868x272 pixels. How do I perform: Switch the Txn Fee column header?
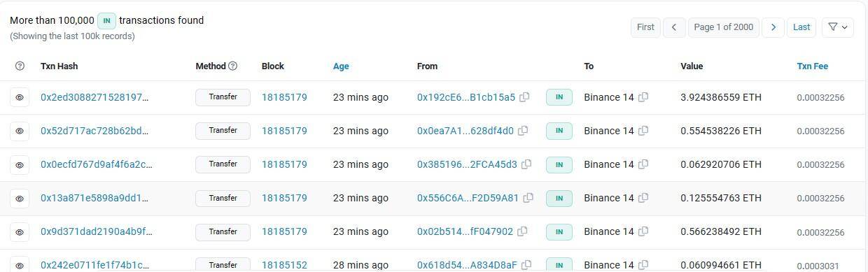812,66
